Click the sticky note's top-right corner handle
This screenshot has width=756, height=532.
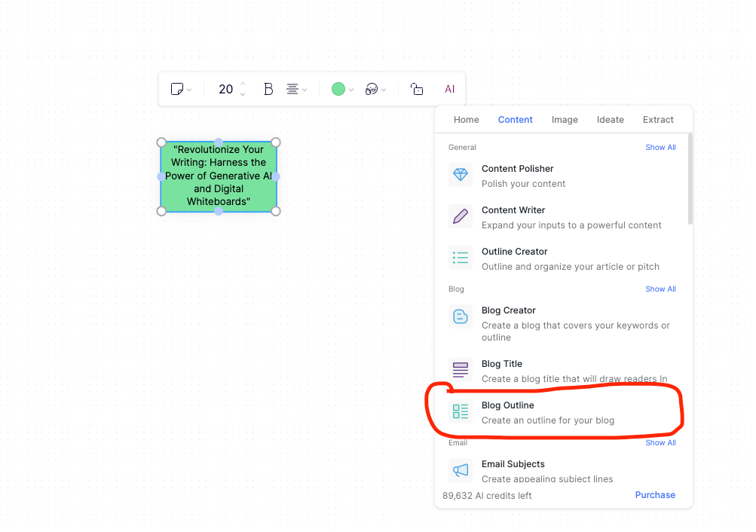tap(276, 142)
